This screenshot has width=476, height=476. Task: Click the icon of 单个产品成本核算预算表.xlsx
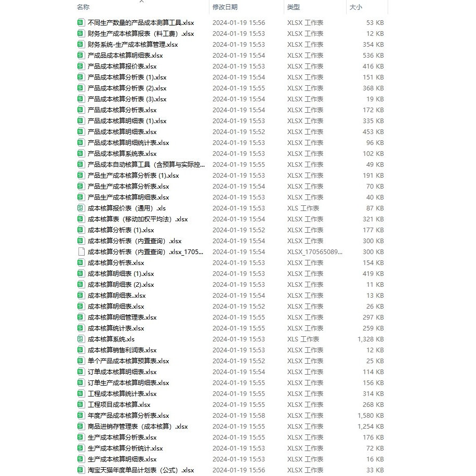(x=81, y=361)
